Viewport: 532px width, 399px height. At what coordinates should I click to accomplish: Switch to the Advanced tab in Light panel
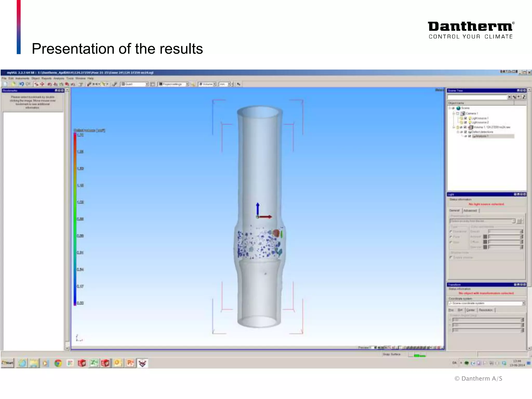tap(470, 211)
